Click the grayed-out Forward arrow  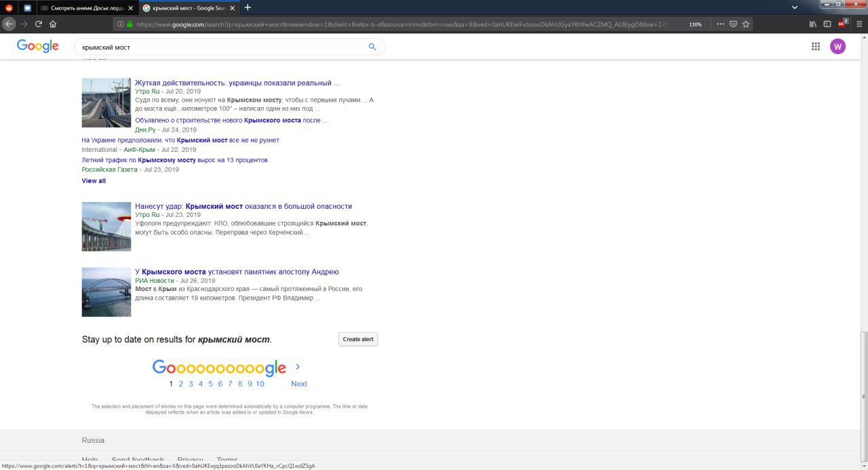24,24
